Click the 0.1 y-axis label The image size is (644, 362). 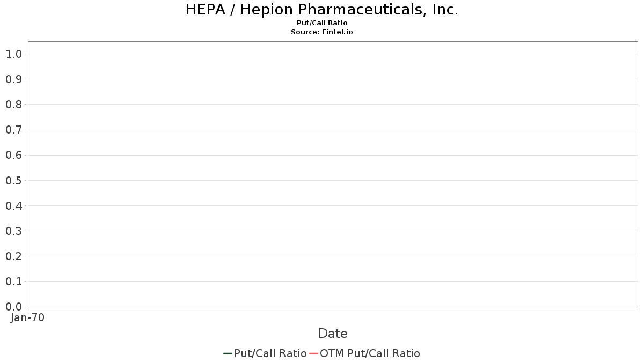point(13,282)
